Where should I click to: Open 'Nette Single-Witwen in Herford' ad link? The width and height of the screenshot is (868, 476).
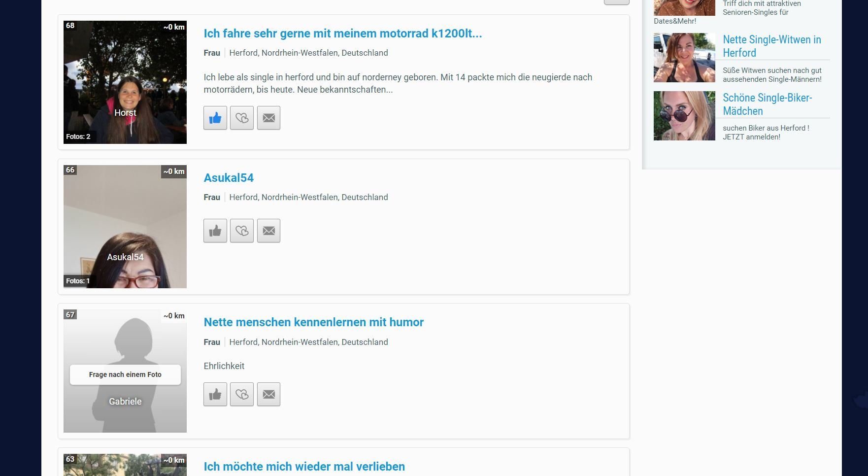pos(772,46)
